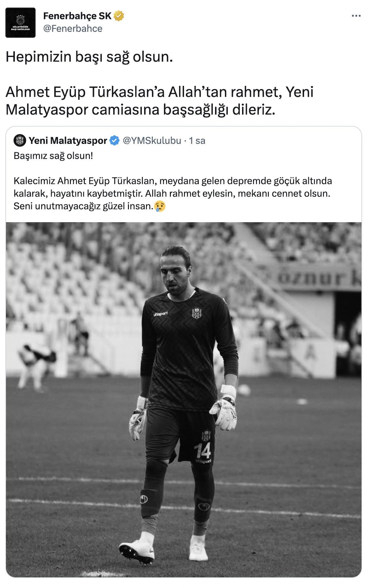Open the quoted tweet text
Image resolution: width=370 pixels, height=588 pixels.
[173, 181]
